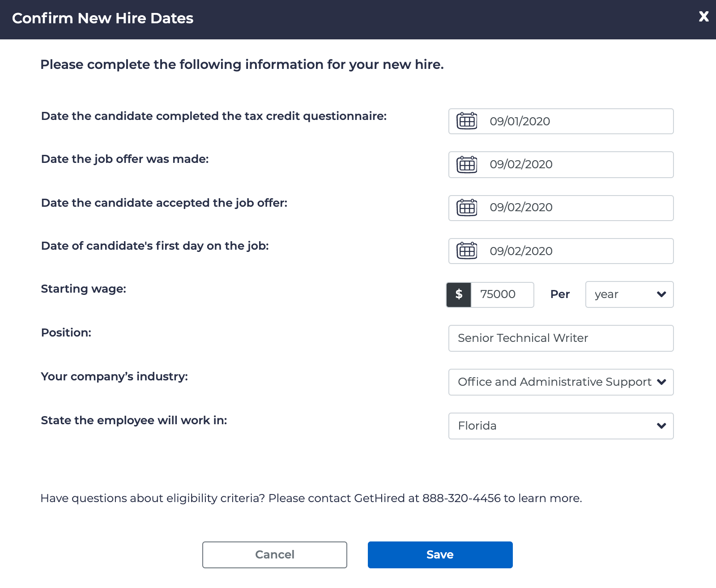Click calendar icon for first day on job

(x=467, y=251)
